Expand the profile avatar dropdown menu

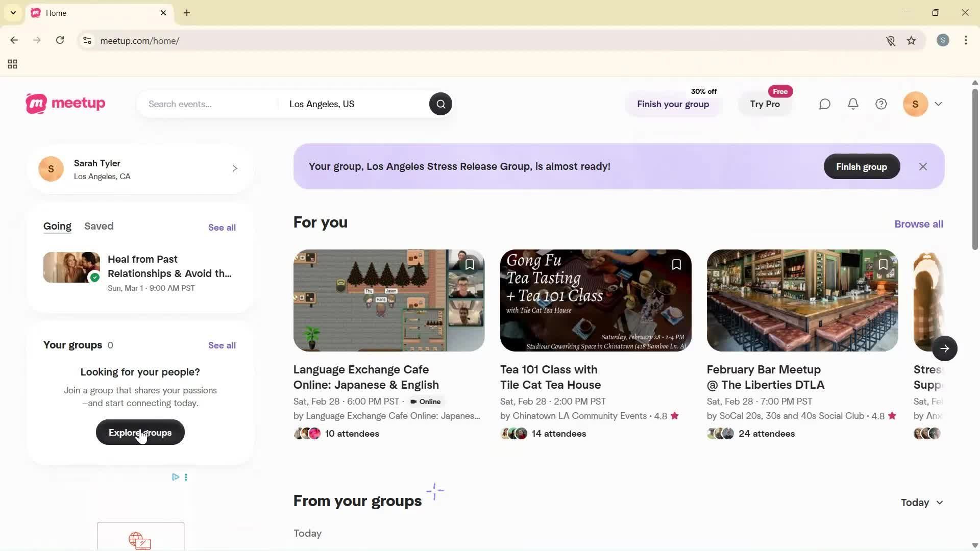point(938,104)
